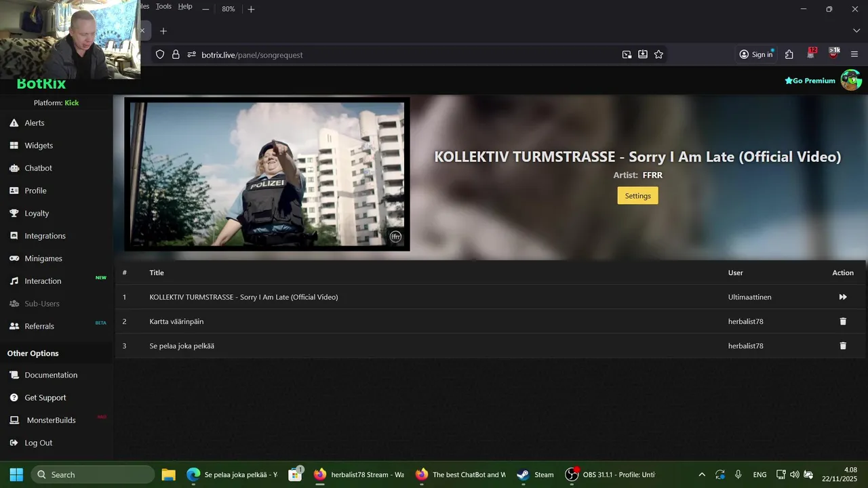Switch to herbalist78 Stream Firefox window
This screenshot has height=488, width=868.
tap(359, 474)
